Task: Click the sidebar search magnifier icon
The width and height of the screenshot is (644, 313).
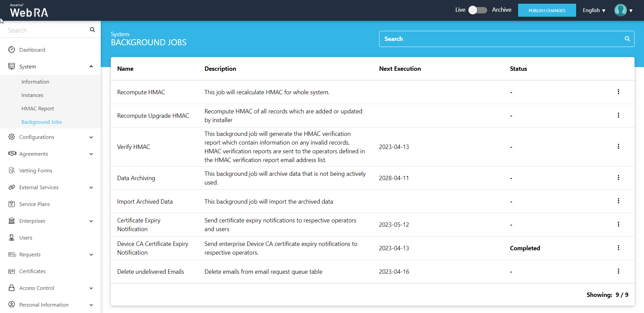Action: tap(92, 30)
